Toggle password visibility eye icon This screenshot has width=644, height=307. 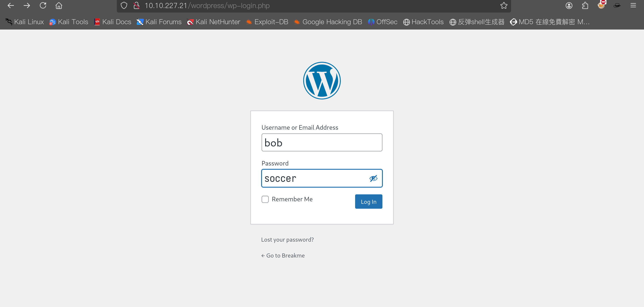click(373, 178)
